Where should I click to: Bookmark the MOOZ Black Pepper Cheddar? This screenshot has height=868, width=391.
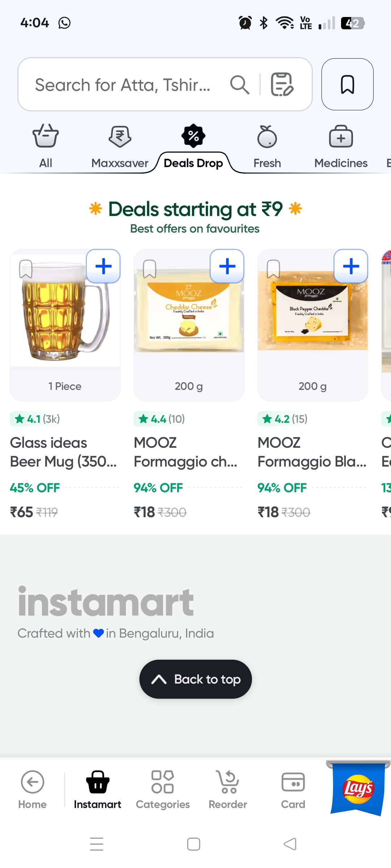click(273, 269)
